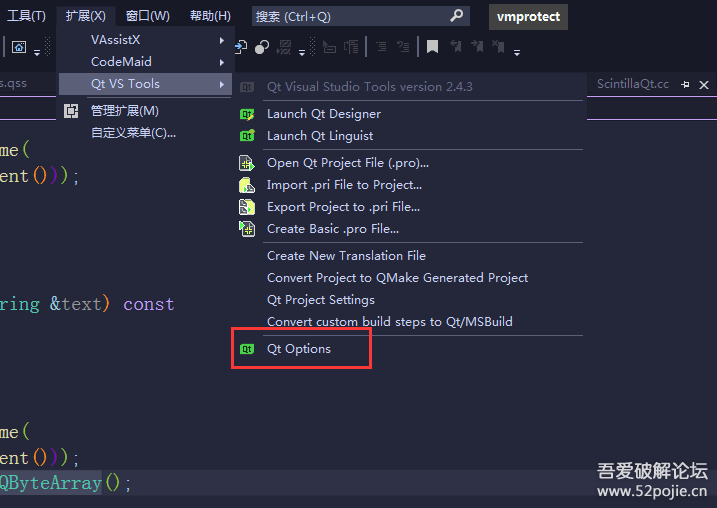The height and width of the screenshot is (508, 717).
Task: Click the CodeMaid submenu arrow
Action: pyautogui.click(x=222, y=62)
